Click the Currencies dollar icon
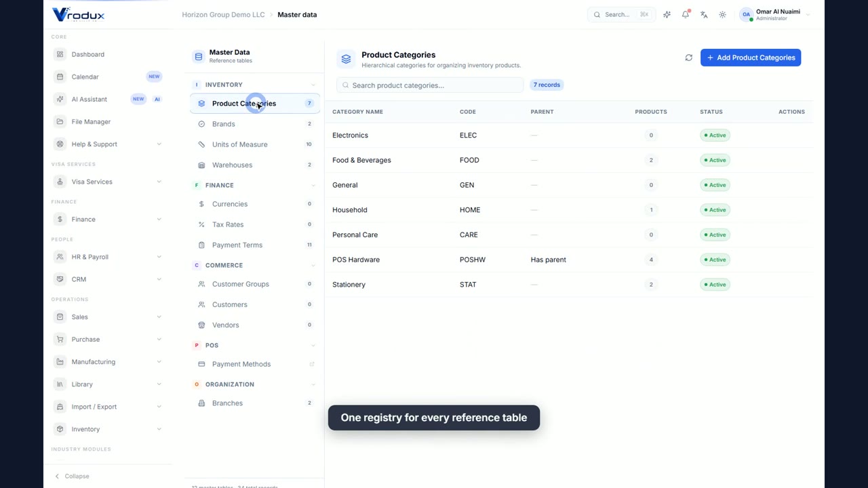 [x=201, y=204]
